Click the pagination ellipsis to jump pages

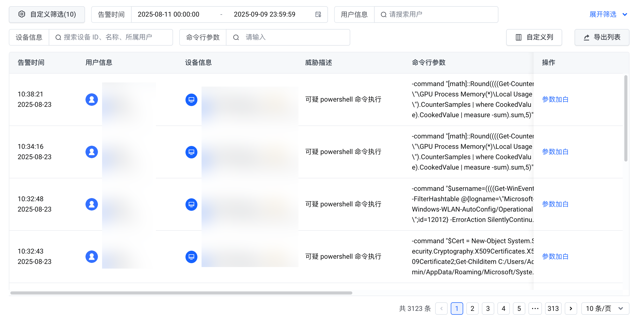[535, 309]
